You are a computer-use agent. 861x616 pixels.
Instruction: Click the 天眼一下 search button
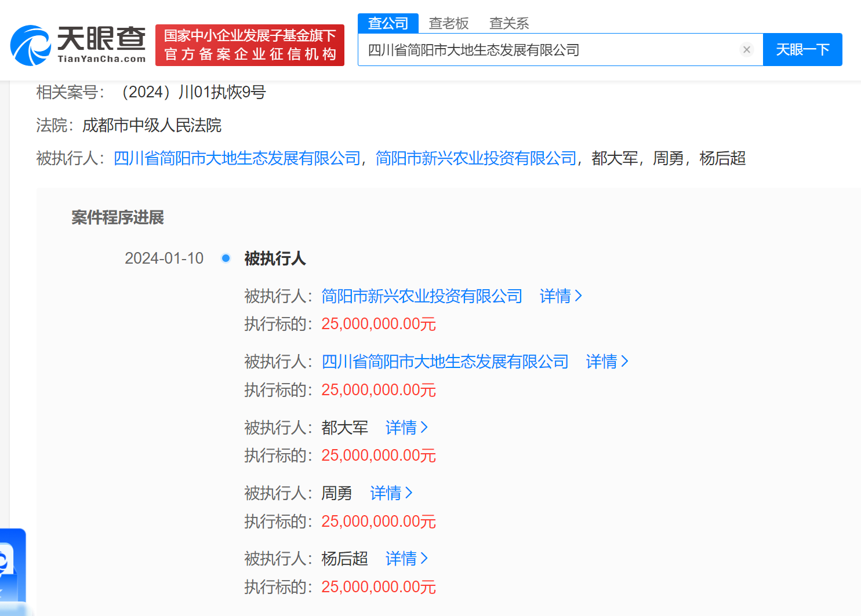[802, 50]
